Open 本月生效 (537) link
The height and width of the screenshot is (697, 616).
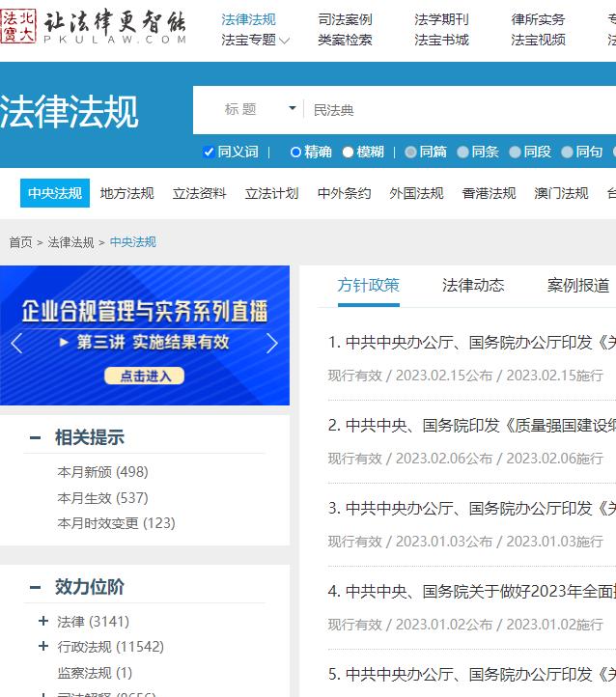102,498
